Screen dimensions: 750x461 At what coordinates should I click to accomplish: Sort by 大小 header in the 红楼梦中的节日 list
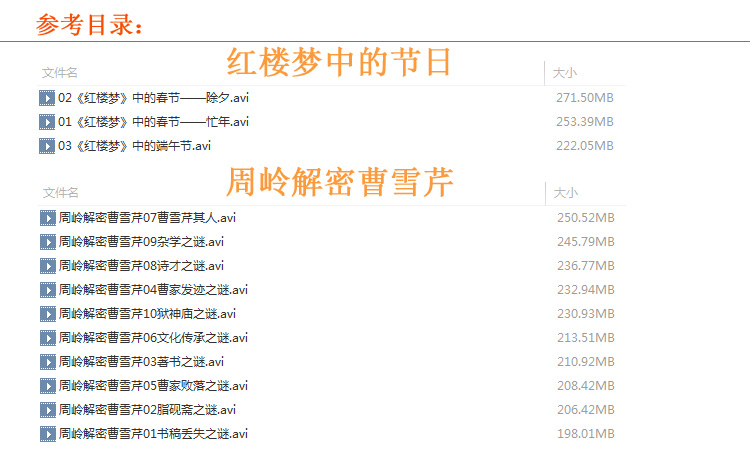pyautogui.click(x=565, y=73)
